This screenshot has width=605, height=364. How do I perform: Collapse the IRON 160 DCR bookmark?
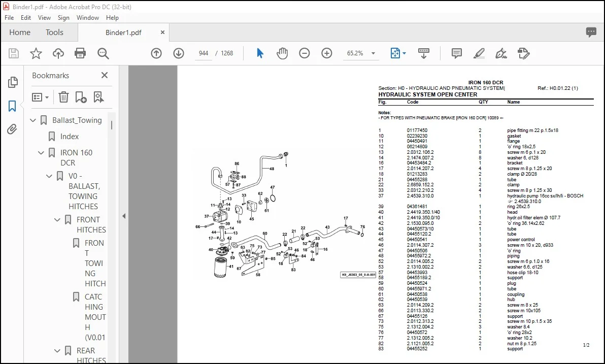pos(41,153)
